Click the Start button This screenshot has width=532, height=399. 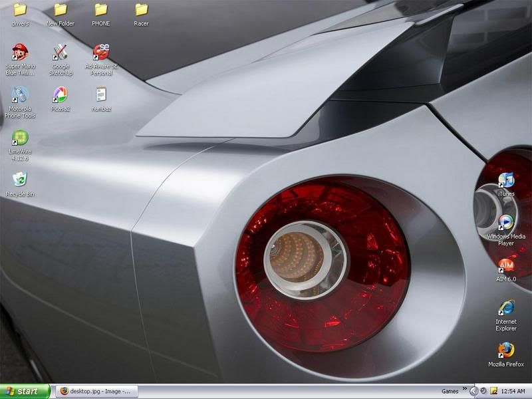[x=25, y=391]
